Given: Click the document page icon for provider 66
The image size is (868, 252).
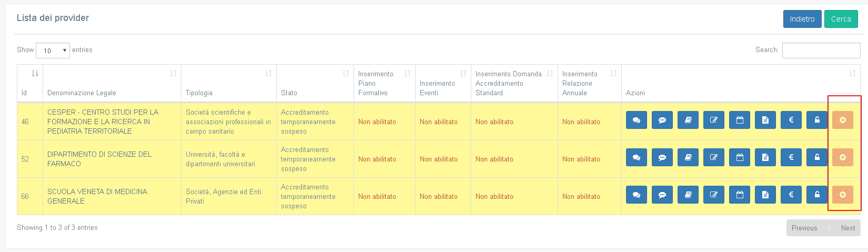Looking at the screenshot, I should click(765, 195).
